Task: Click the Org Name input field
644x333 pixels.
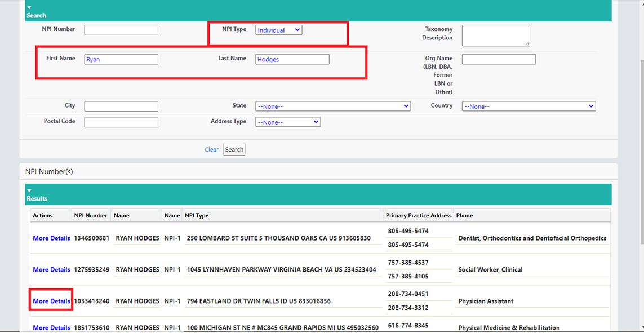Action: coord(498,59)
